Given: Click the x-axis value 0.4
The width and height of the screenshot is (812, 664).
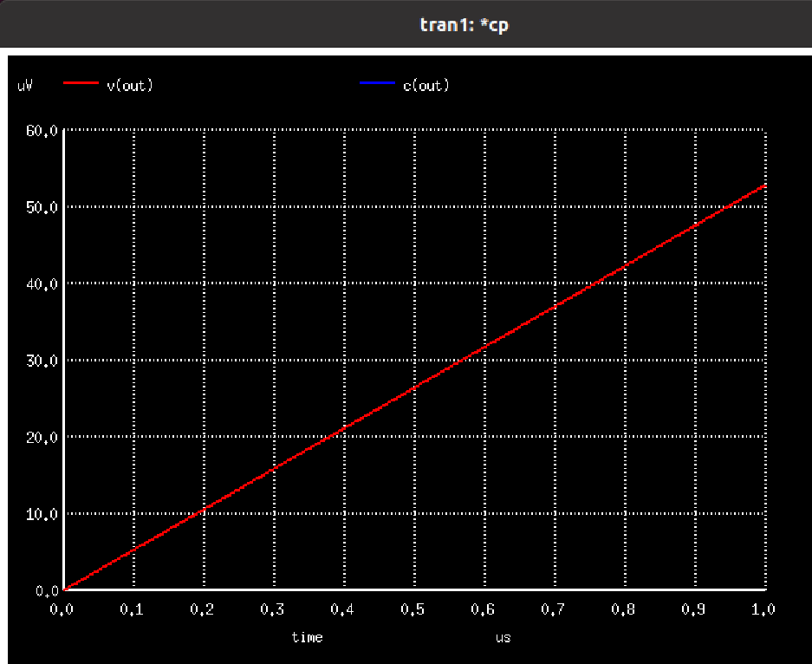Looking at the screenshot, I should [x=342, y=609].
